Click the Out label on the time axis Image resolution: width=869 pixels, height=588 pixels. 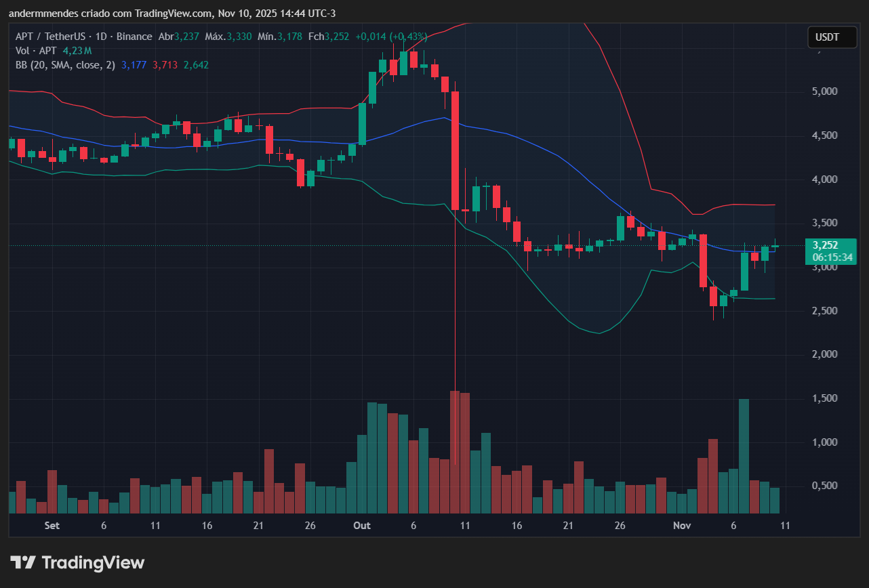[361, 526]
